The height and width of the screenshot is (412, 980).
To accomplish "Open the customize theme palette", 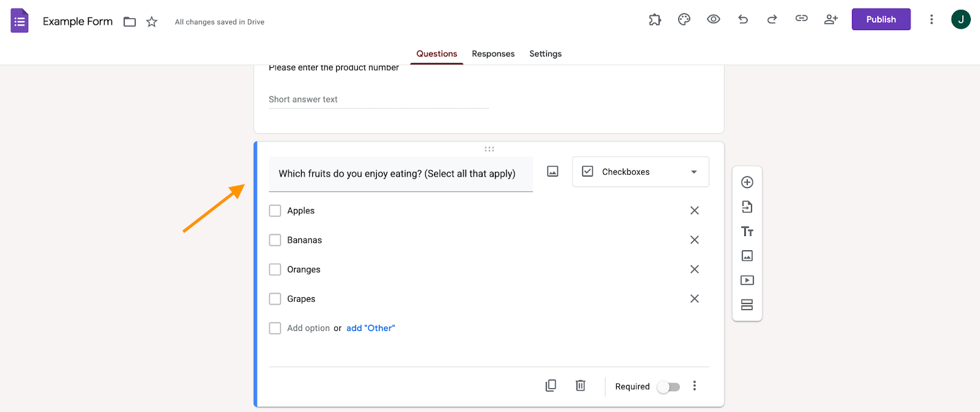I will coord(684,20).
